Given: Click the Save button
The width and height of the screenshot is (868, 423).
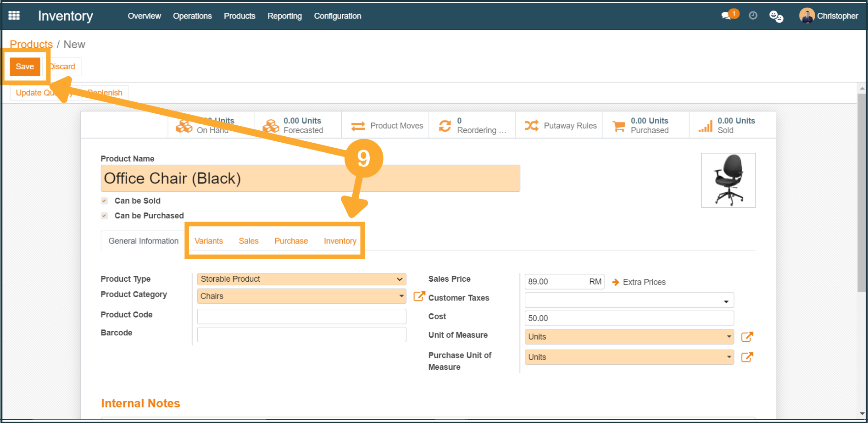Looking at the screenshot, I should (25, 67).
